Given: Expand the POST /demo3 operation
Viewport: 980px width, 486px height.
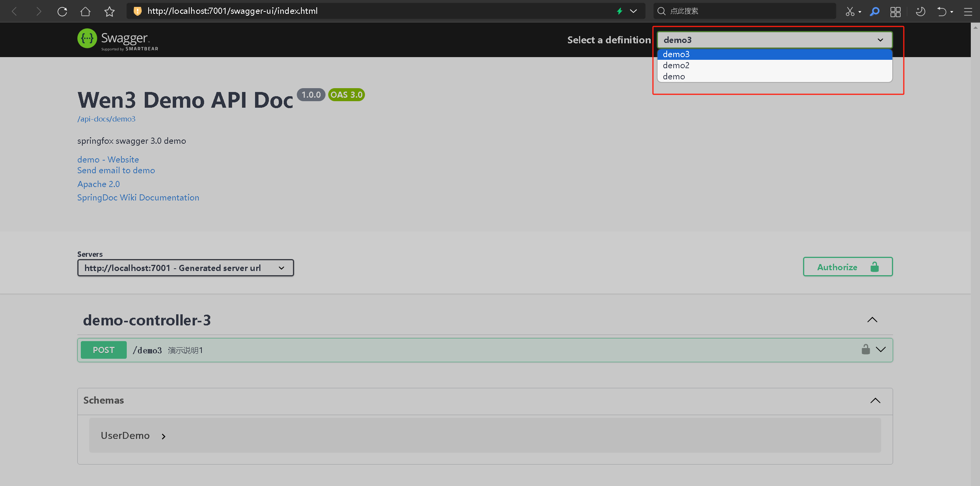Looking at the screenshot, I should [881, 350].
